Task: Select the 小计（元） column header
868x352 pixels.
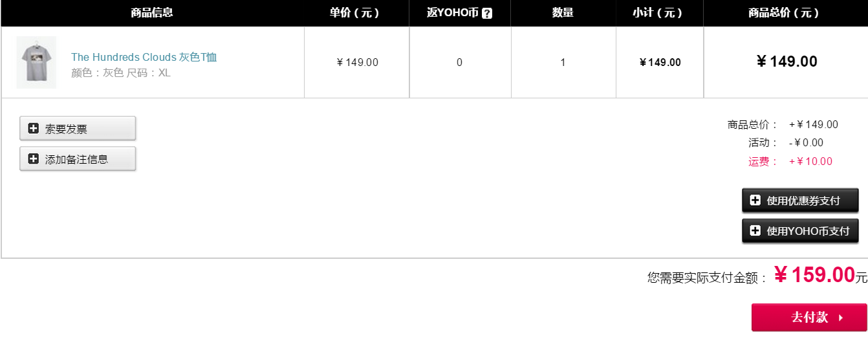Action: [x=659, y=13]
